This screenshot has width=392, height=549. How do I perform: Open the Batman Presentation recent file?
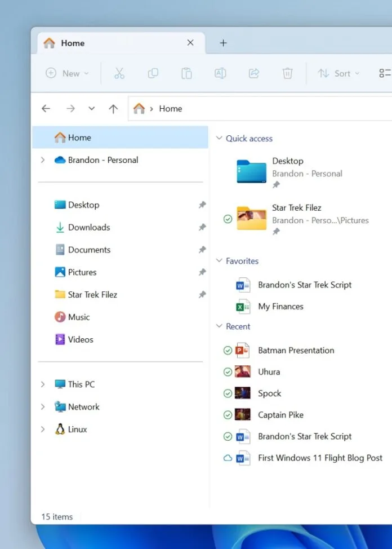[x=296, y=351]
